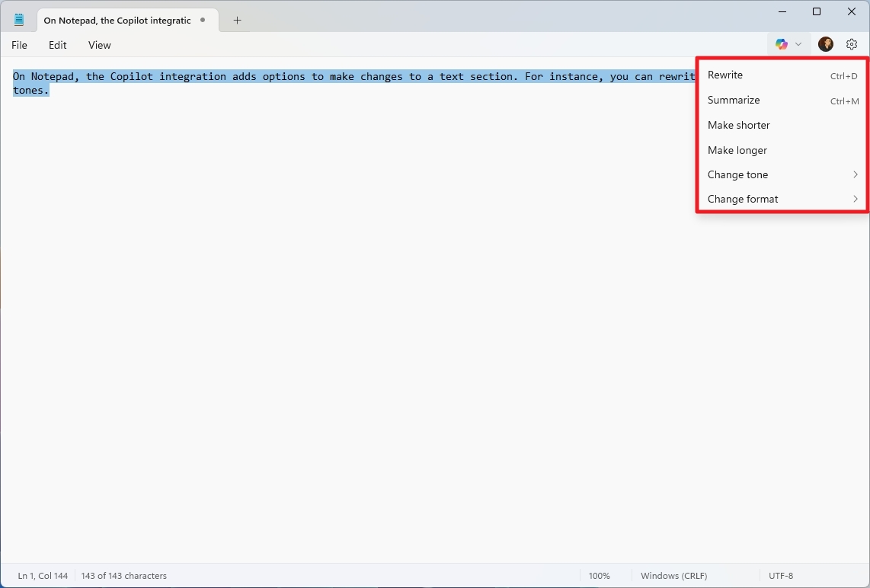Click the Notepad app icon in title bar
Viewport: 870px width, 588px height.
18,18
